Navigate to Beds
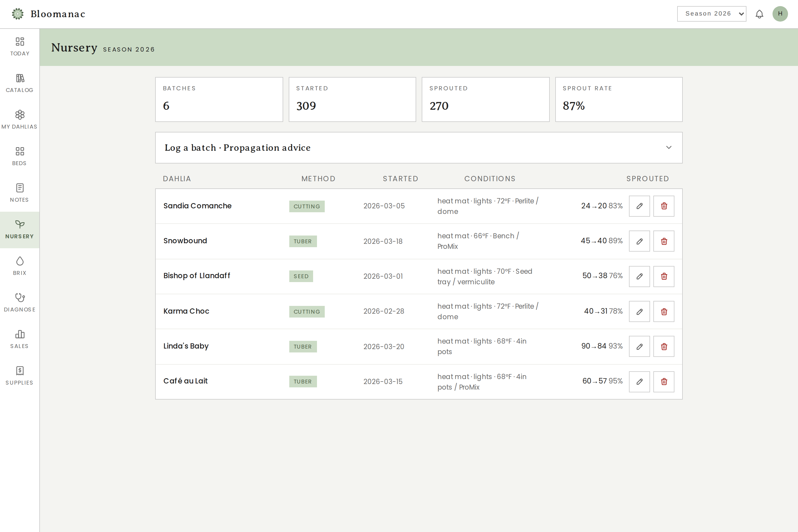This screenshot has height=532, width=798. click(x=20, y=157)
